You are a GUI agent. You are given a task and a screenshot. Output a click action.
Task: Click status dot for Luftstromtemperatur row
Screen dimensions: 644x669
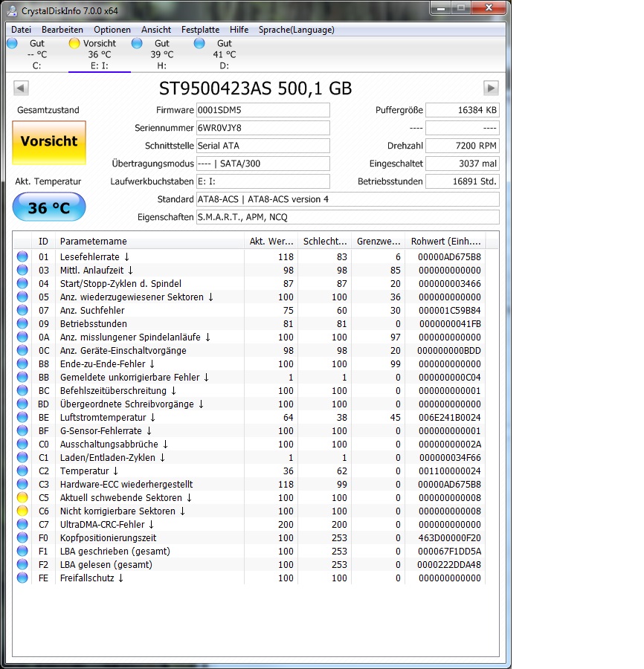[22, 417]
